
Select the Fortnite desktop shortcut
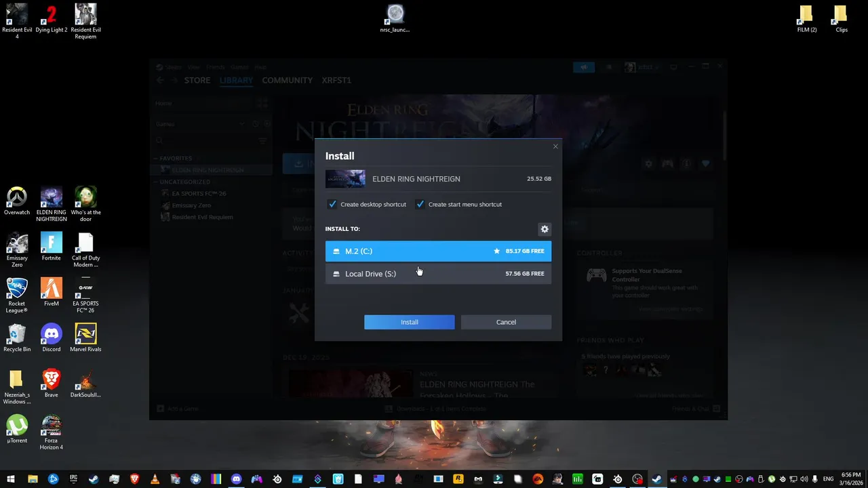(52, 246)
